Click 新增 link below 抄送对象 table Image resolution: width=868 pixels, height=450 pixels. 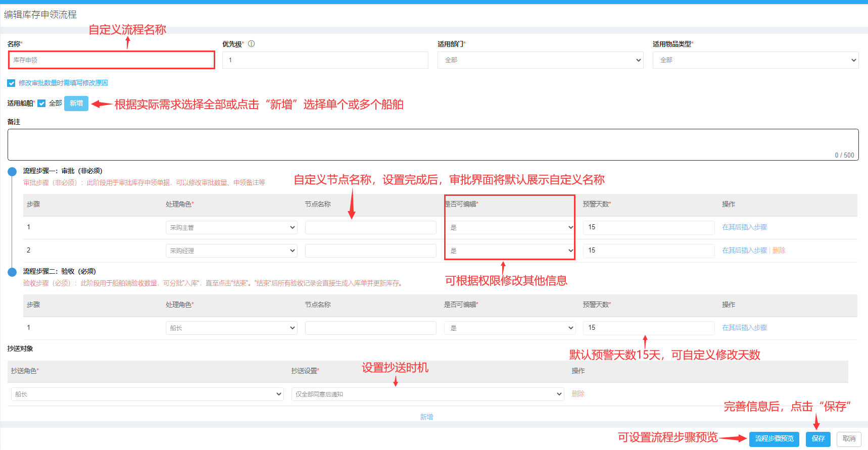(x=426, y=417)
